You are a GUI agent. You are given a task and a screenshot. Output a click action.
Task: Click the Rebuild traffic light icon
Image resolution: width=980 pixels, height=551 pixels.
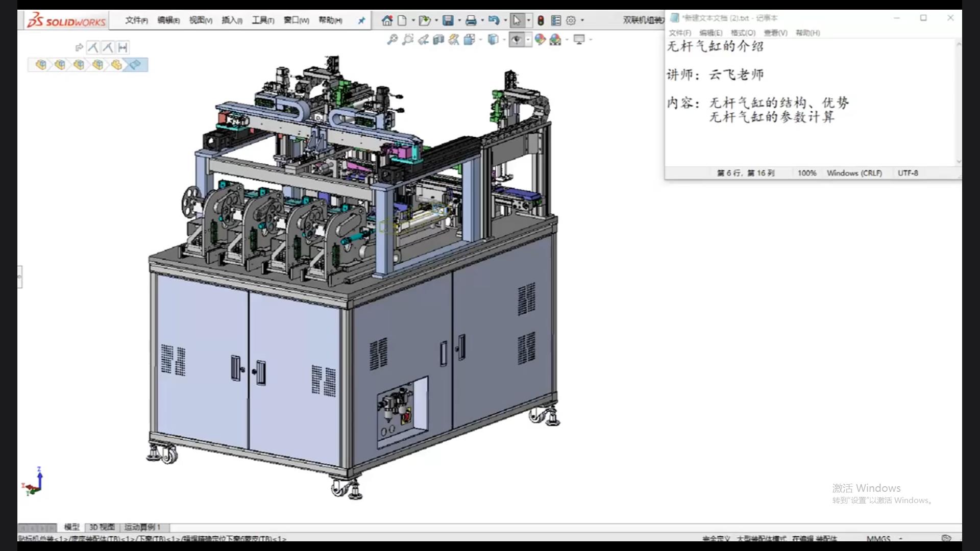tap(541, 20)
